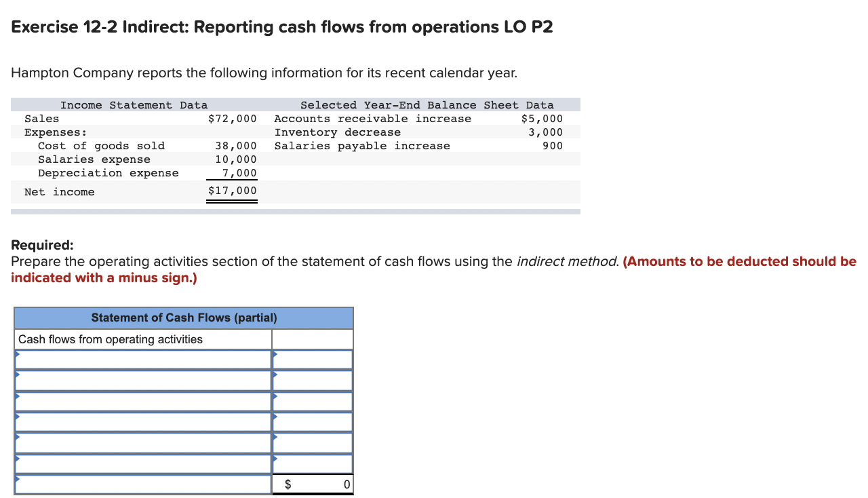Open the third row item dropdown

[x=142, y=401]
